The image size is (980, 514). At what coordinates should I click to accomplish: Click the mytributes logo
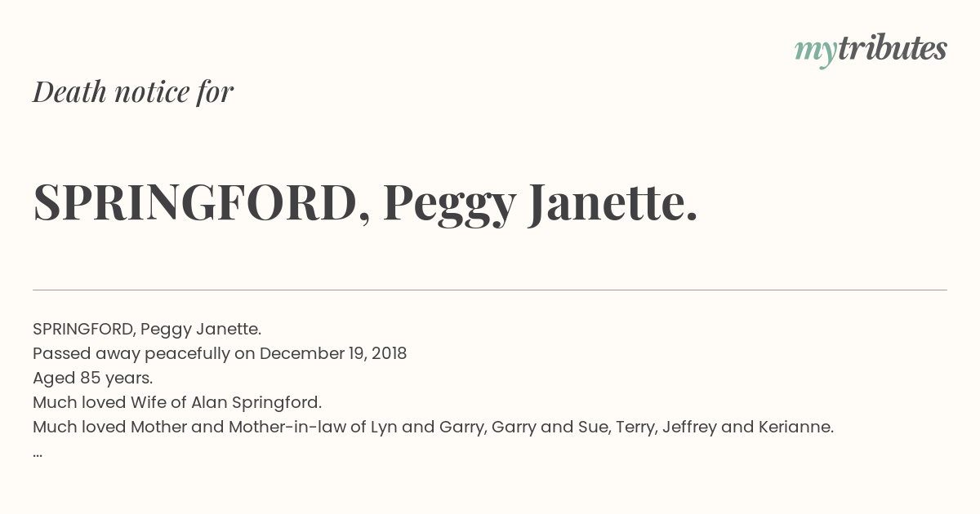coord(871,51)
